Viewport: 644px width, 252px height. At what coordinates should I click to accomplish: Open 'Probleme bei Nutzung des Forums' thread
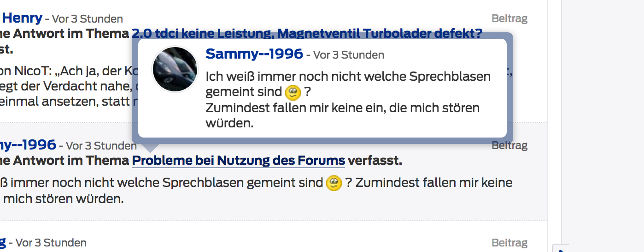[238, 161]
